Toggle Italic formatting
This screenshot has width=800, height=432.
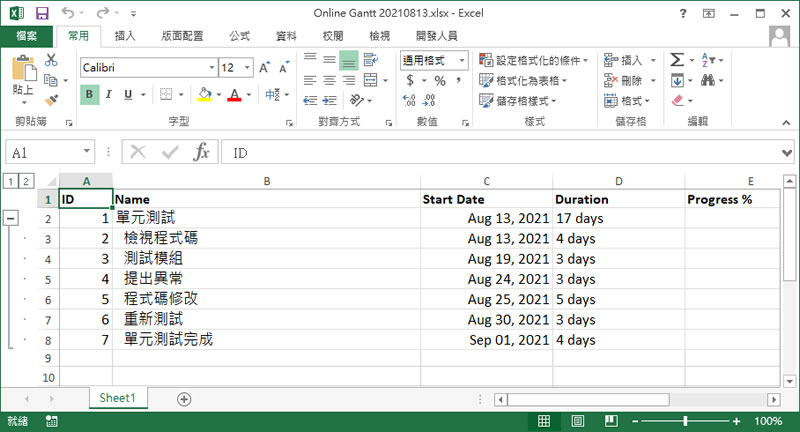tap(109, 94)
